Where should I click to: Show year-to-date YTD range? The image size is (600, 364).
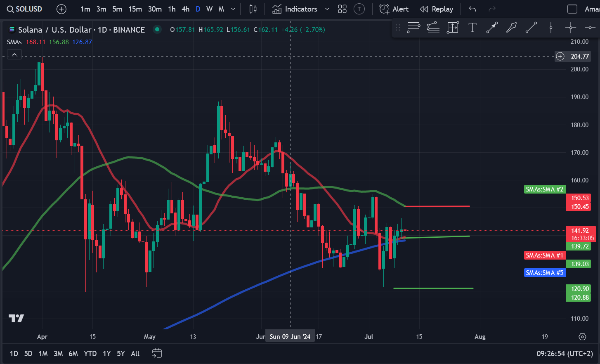[90, 354]
